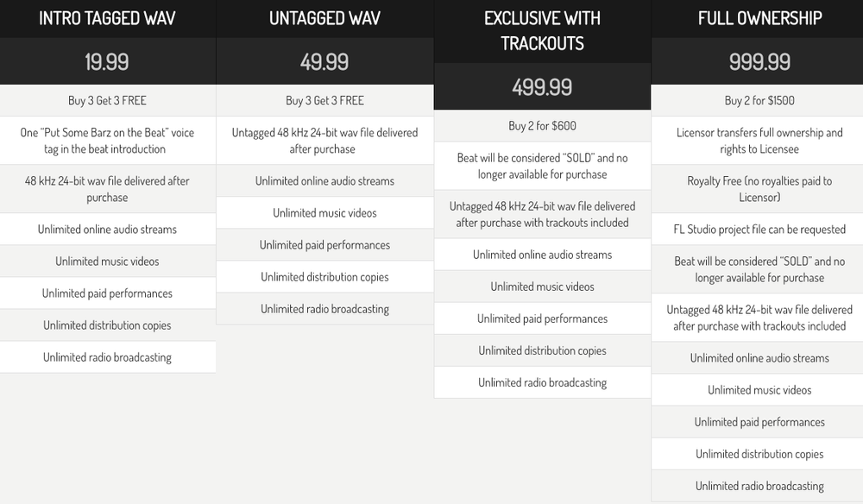The image size is (863, 504).
Task: Select the 999.99 price
Action: 759,61
